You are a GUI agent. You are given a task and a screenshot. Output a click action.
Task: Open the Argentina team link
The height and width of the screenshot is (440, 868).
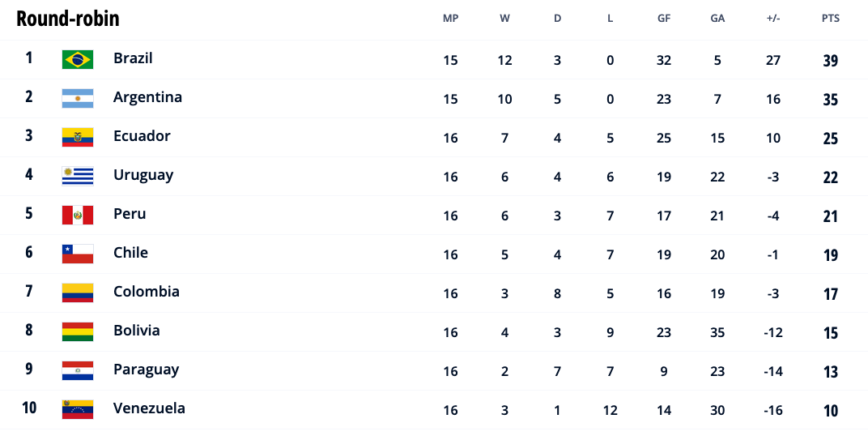click(148, 97)
